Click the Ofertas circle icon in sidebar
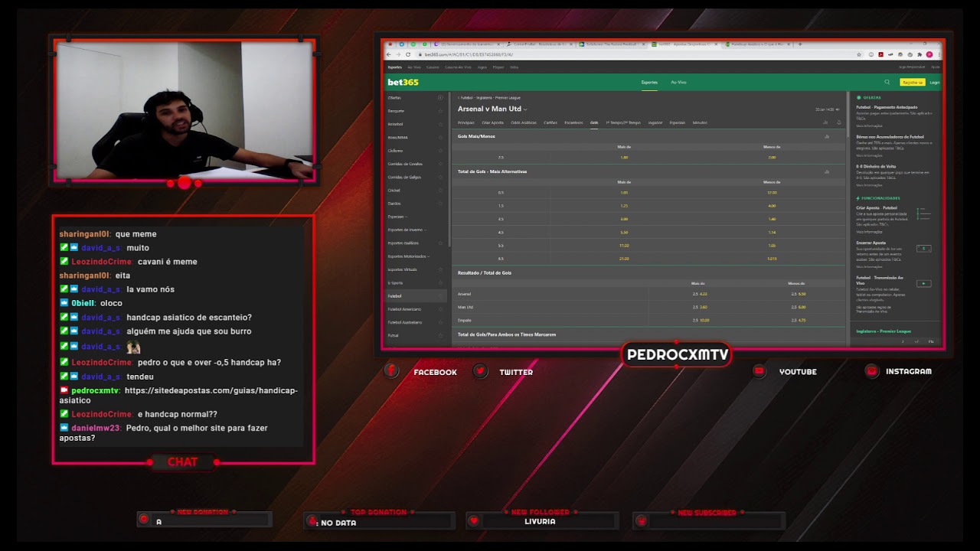This screenshot has width=980, height=551. (440, 98)
